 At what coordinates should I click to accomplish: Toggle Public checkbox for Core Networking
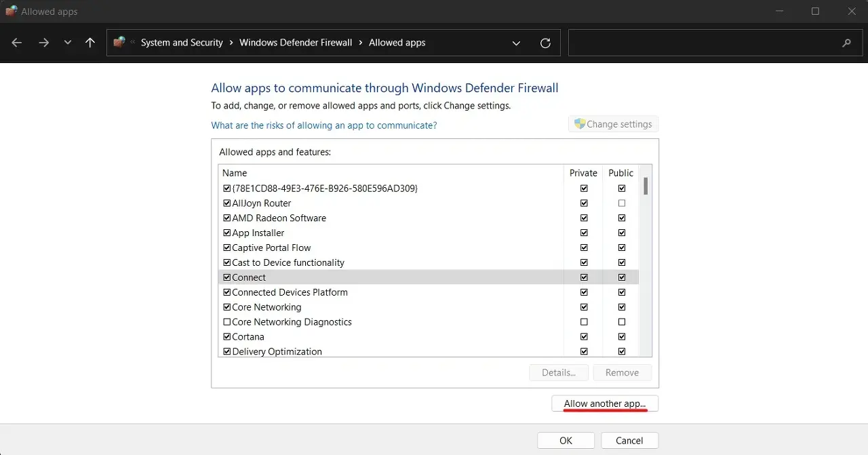622,307
